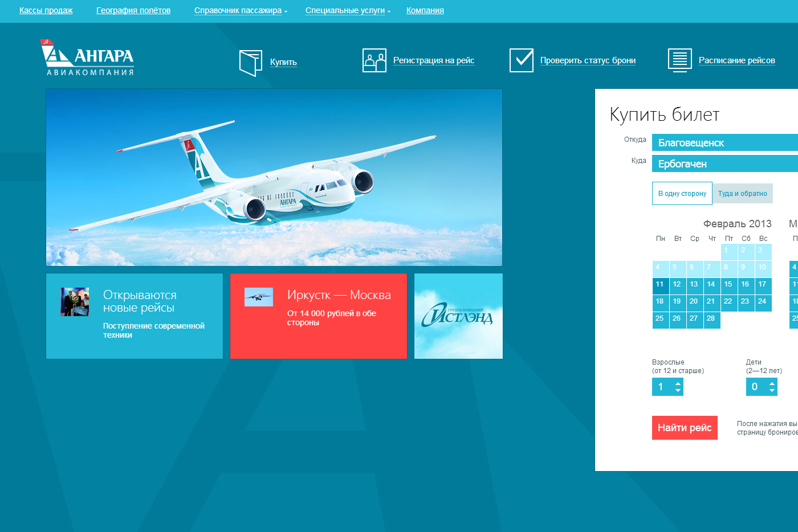Click the passengers icon for flight registration
Screen dimensions: 798x532
pyautogui.click(x=374, y=60)
